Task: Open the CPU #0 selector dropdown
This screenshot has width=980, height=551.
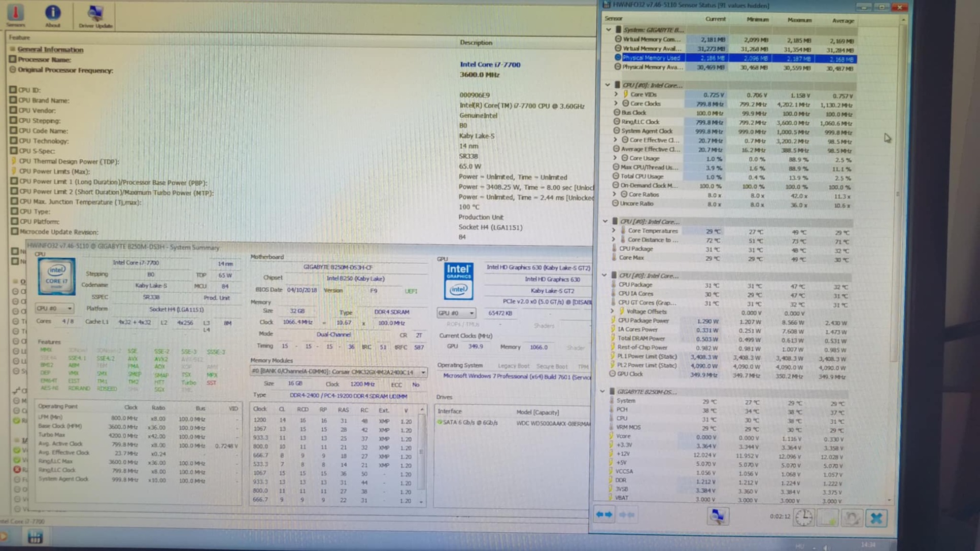Action: (54, 308)
